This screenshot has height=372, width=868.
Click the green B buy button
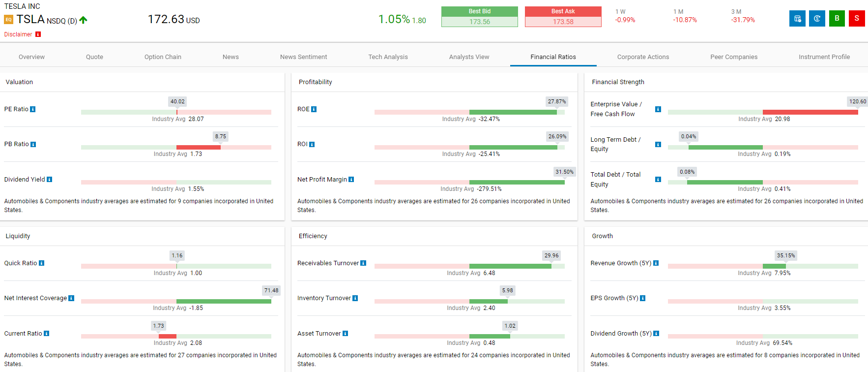click(837, 19)
